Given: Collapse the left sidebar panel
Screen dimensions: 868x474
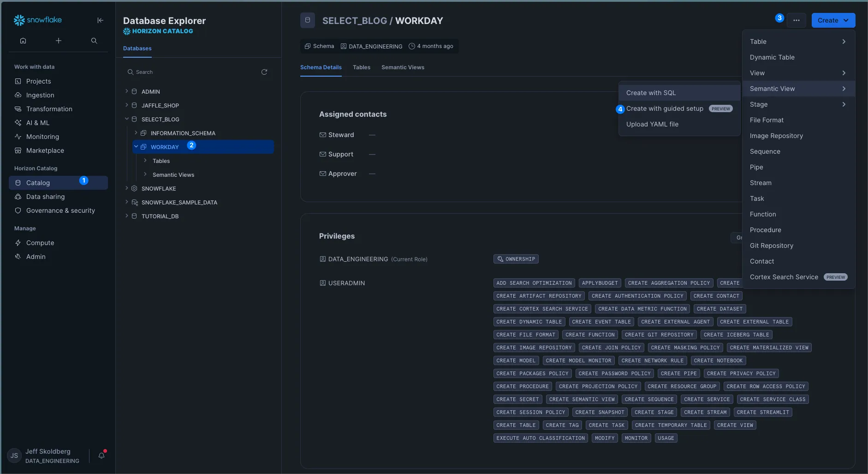Looking at the screenshot, I should coord(101,20).
